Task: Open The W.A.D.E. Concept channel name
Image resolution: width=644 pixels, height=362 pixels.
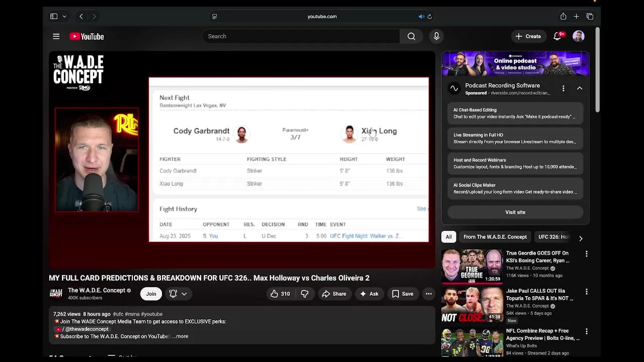Action: pyautogui.click(x=97, y=290)
